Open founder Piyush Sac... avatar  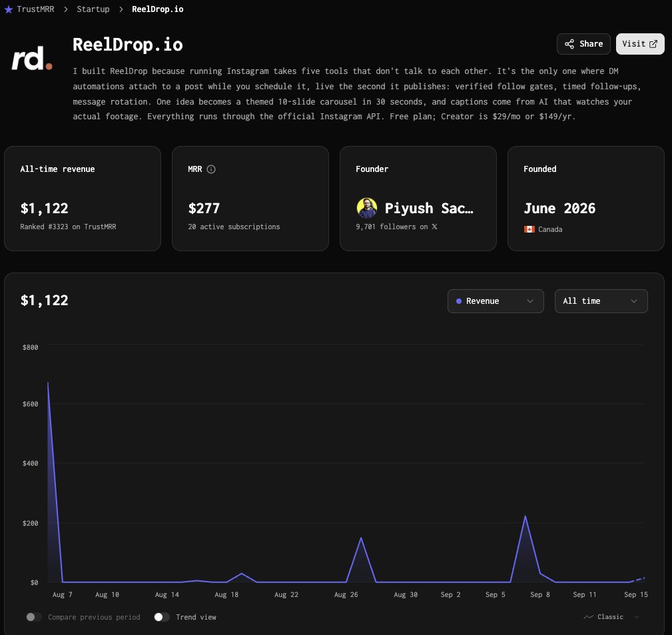(x=366, y=208)
